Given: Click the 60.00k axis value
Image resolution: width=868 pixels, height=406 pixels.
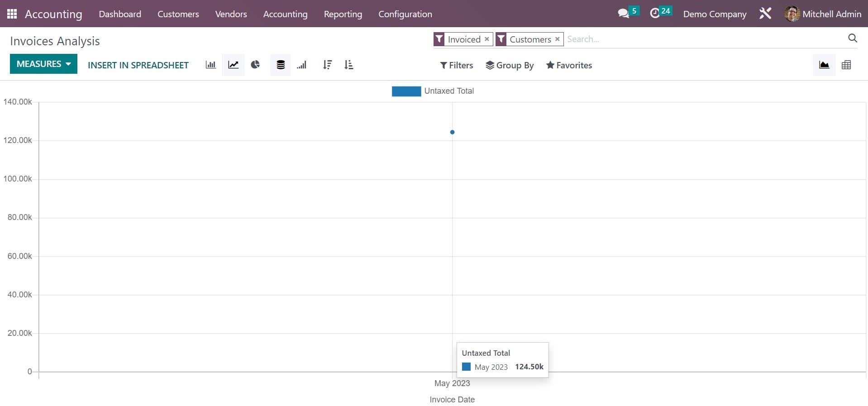Looking at the screenshot, I should coord(19,256).
